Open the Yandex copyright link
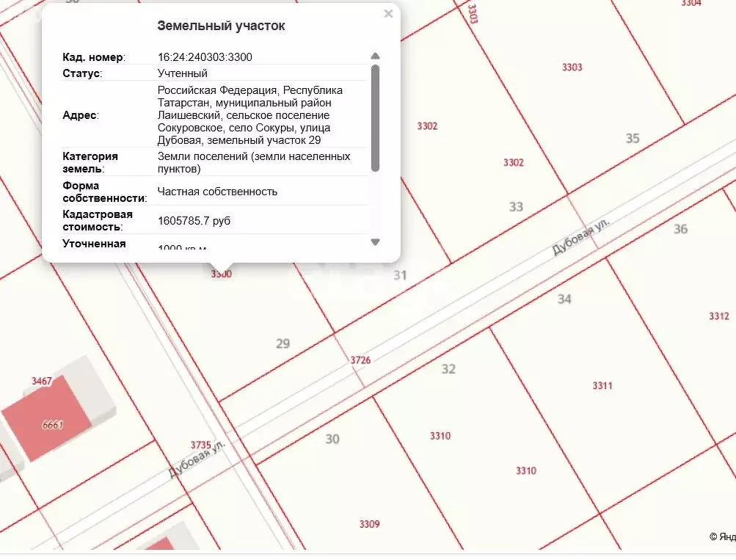736x560 pixels. (x=722, y=537)
